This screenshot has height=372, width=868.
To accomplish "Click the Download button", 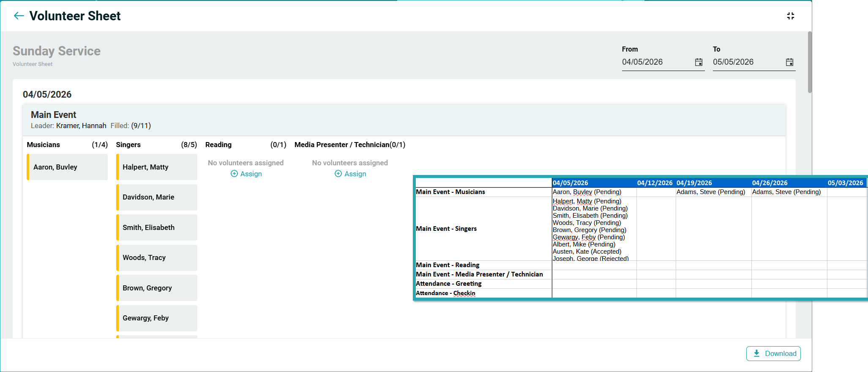I will (x=773, y=353).
